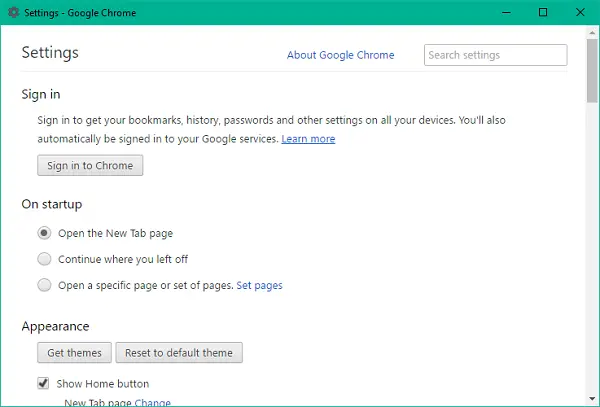Open the Set pages link
Image resolution: width=600 pixels, height=407 pixels.
pos(259,285)
